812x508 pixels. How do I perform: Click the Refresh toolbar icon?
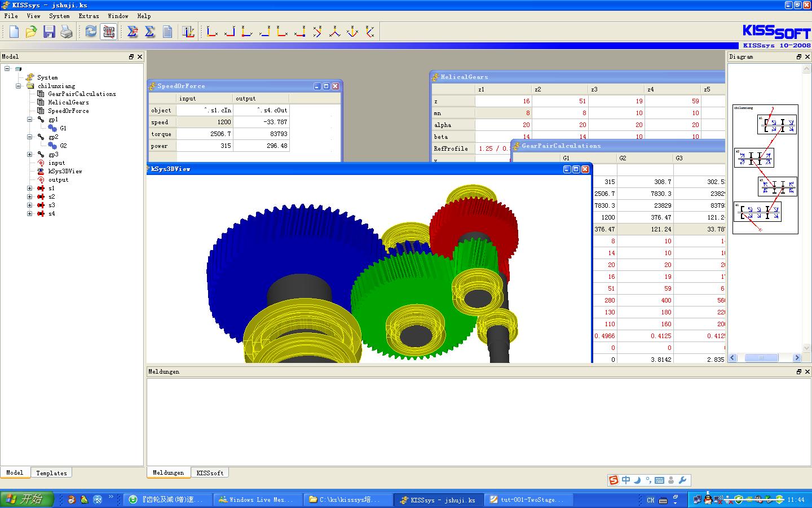(x=91, y=32)
